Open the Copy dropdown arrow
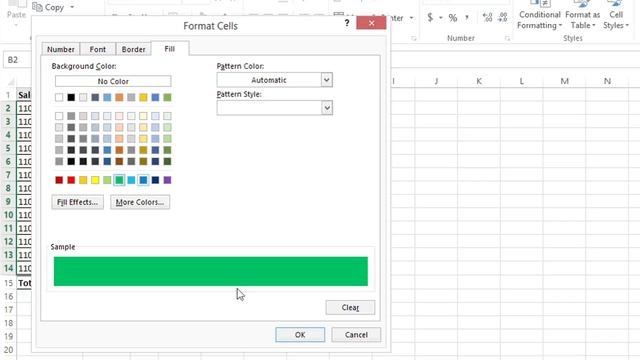 click(x=72, y=7)
